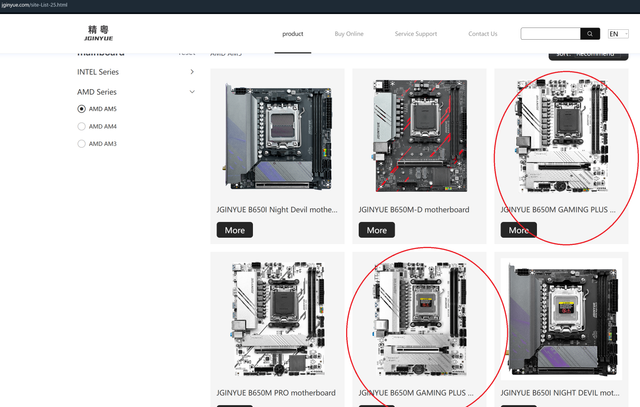Go to Contact Us page
Viewport: 640px width, 407px height.
(482, 34)
